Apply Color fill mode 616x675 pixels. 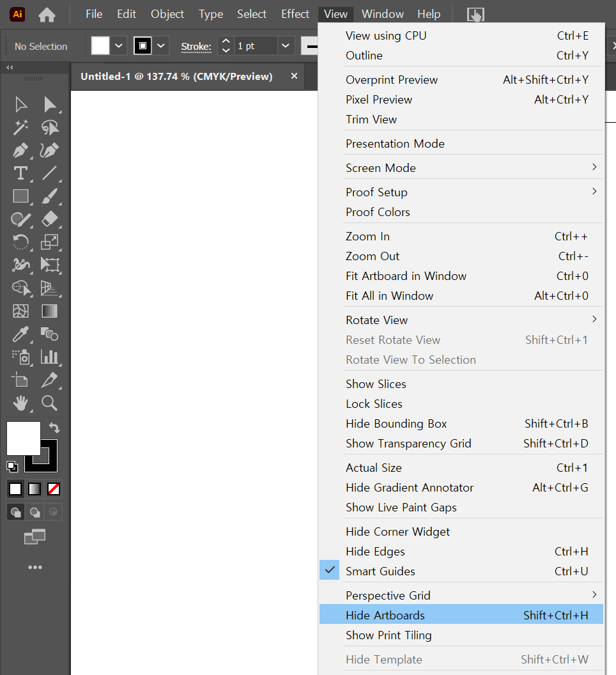click(15, 489)
